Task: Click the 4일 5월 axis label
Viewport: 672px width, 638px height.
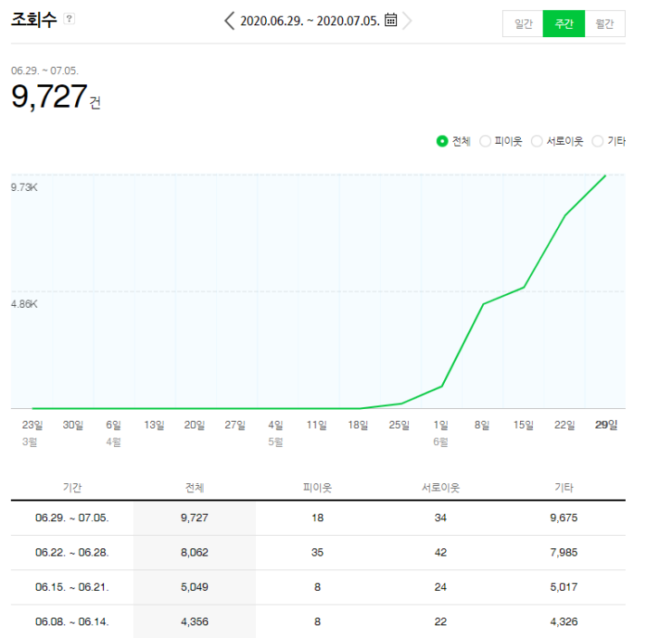Action: (x=276, y=433)
